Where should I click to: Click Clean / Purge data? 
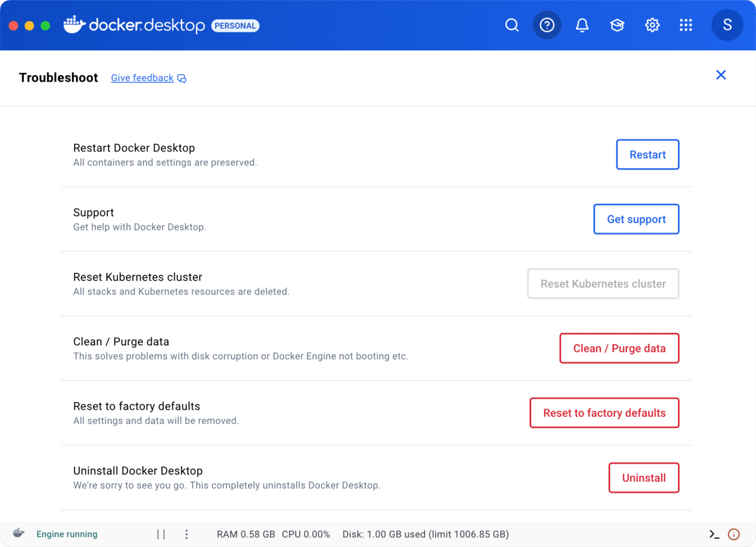[x=619, y=348]
